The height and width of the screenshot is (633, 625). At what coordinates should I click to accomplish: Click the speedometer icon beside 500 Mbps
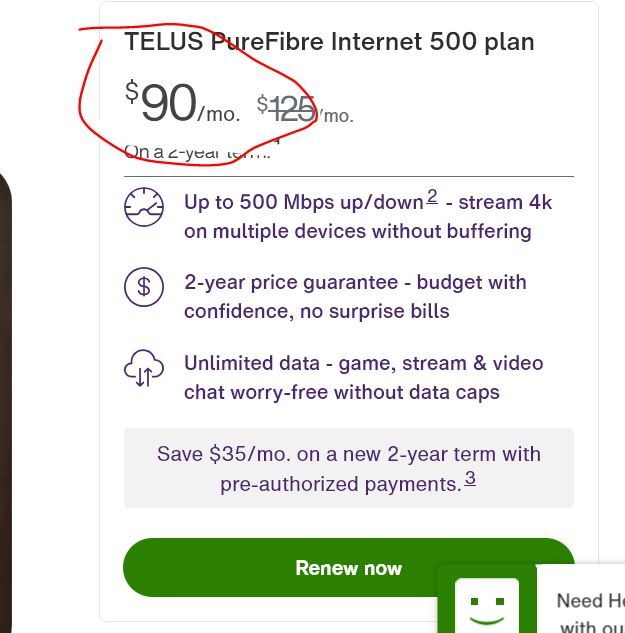143,207
